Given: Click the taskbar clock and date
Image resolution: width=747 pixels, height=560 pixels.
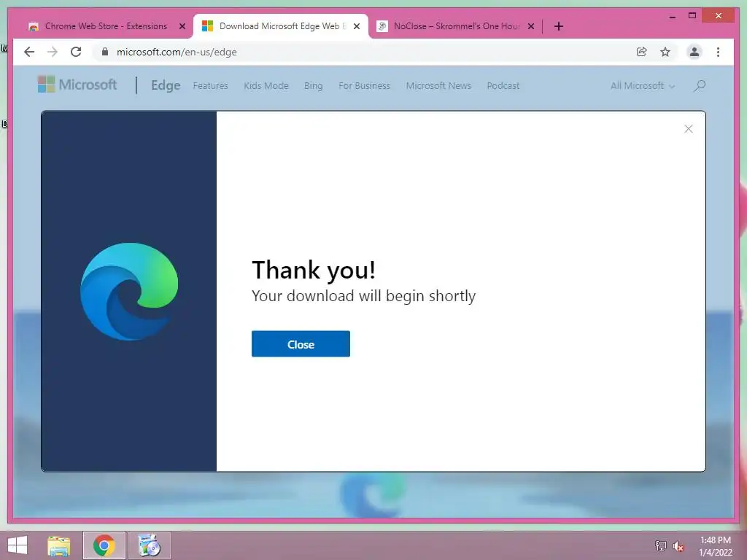Looking at the screenshot, I should click(x=715, y=546).
